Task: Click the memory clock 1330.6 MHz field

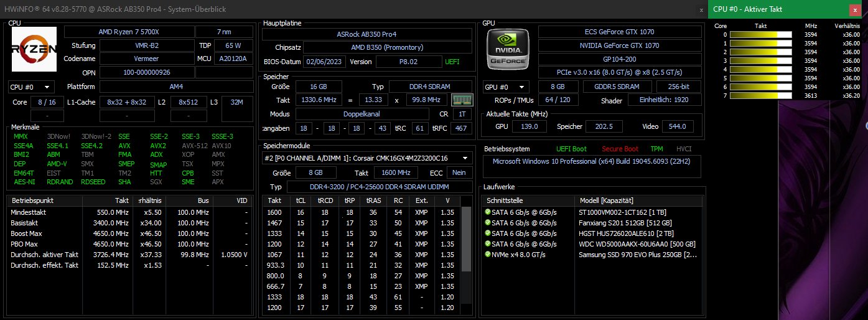Action: pos(317,100)
